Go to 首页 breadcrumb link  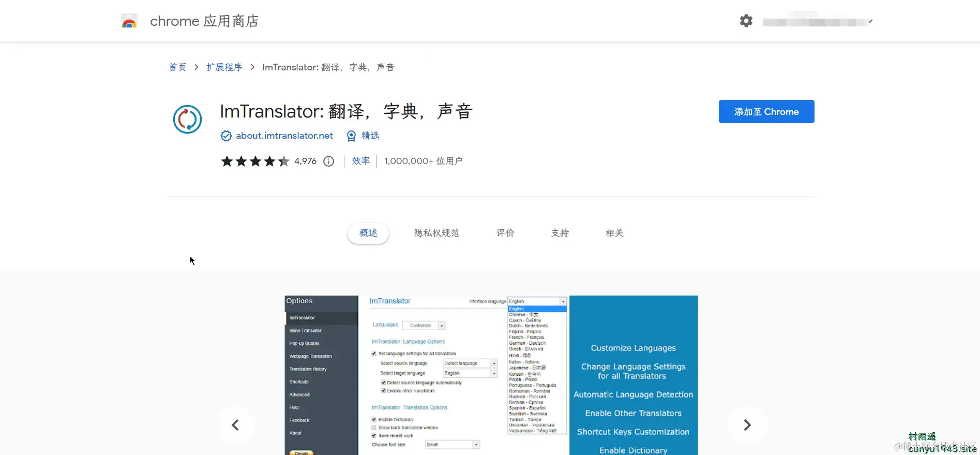(x=177, y=67)
